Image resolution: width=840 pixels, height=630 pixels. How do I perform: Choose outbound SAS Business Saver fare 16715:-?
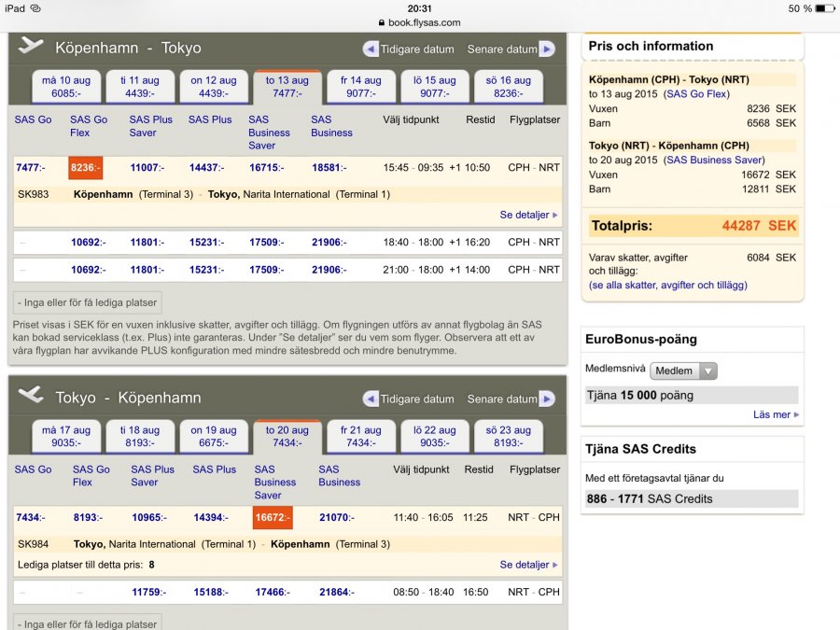tap(267, 168)
